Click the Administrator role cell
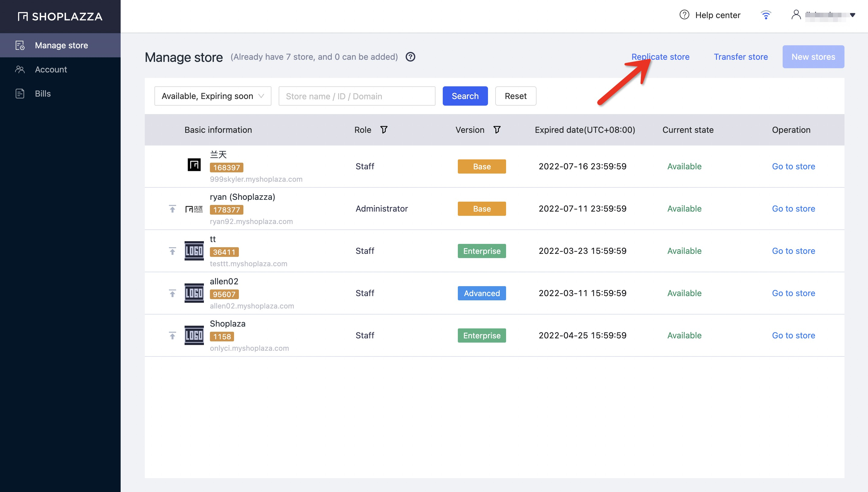 point(382,209)
